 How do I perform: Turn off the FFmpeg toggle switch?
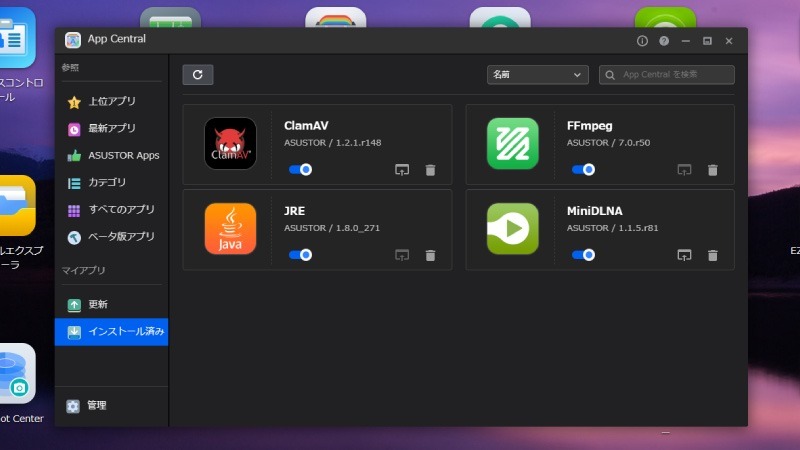point(583,170)
